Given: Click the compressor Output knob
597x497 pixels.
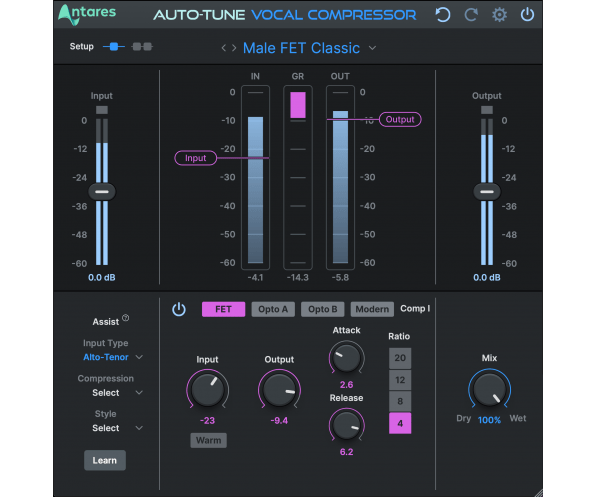Looking at the screenshot, I should (x=279, y=390).
